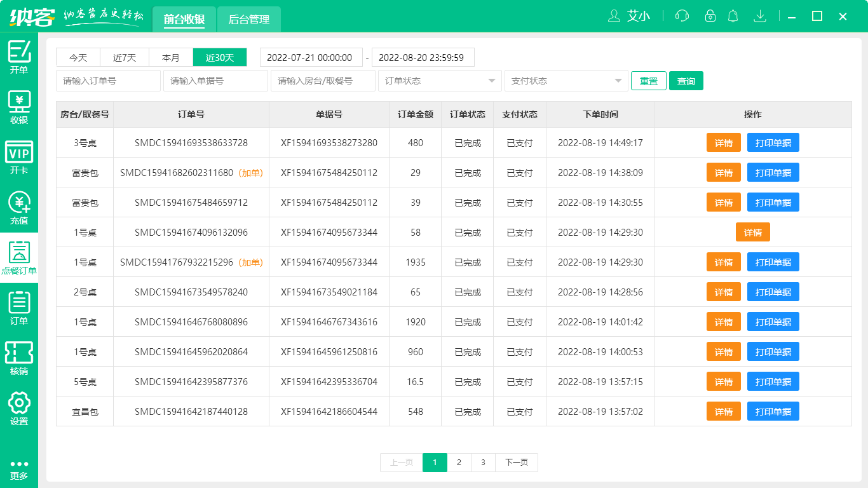Switch to the 后台管理 tab
The height and width of the screenshot is (488, 868).
[248, 19]
